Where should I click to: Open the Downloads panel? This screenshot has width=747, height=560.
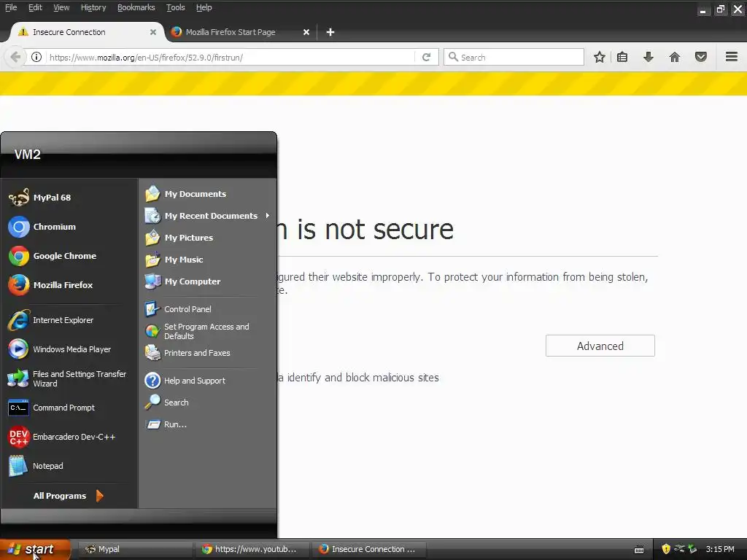coord(649,57)
